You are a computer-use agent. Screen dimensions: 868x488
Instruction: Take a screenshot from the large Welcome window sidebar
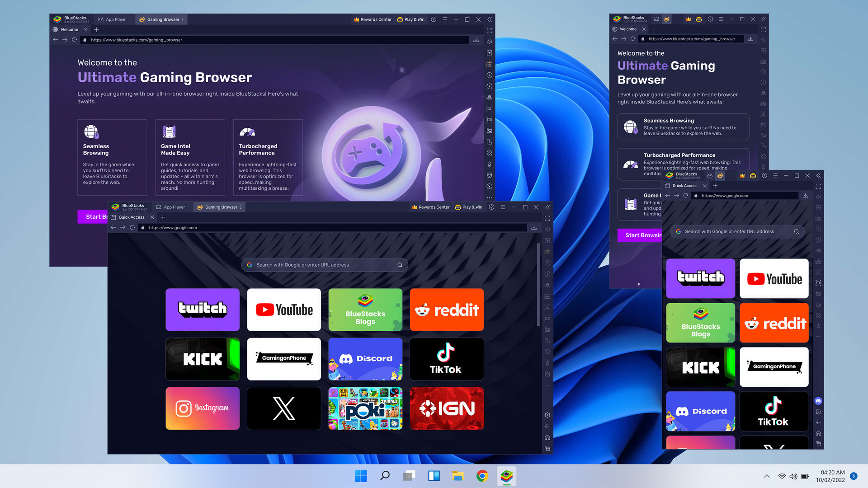pos(489,108)
